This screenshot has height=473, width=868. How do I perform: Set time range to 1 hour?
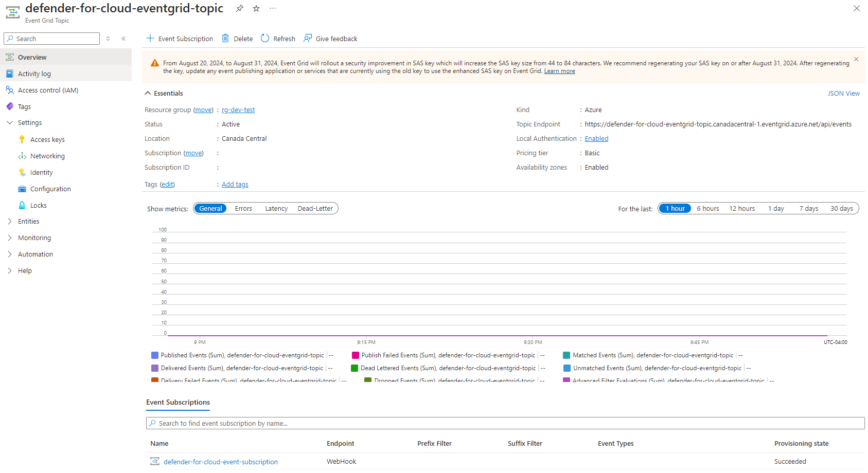[675, 208]
